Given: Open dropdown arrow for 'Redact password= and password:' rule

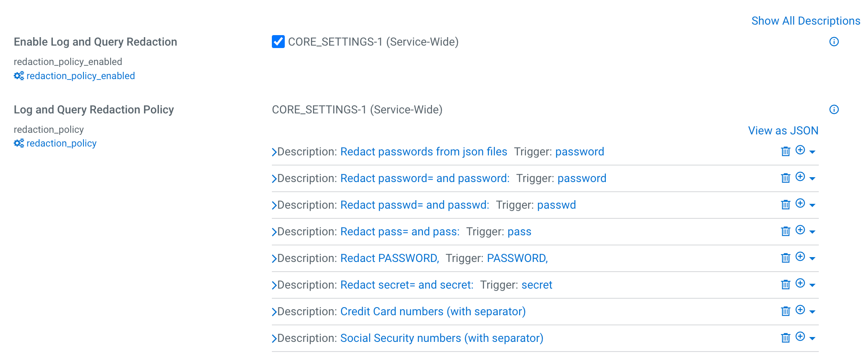Looking at the screenshot, I should (812, 179).
